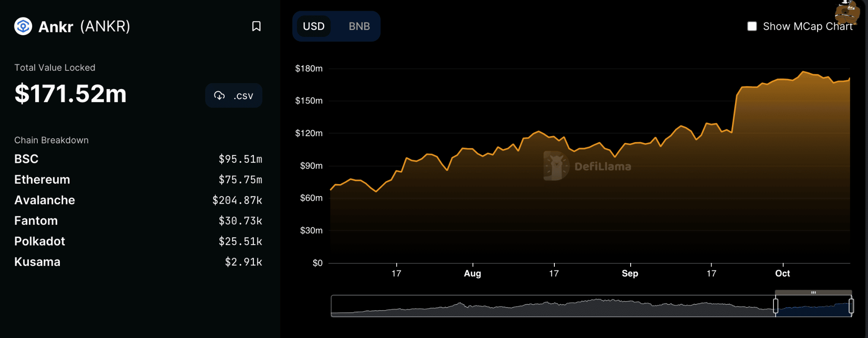Viewport: 868px width, 338px height.
Task: Download the TVL data as .csv
Action: (234, 95)
